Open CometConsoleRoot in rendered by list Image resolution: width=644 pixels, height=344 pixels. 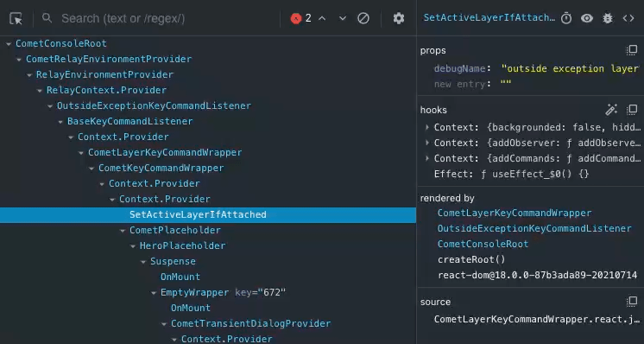coord(483,244)
